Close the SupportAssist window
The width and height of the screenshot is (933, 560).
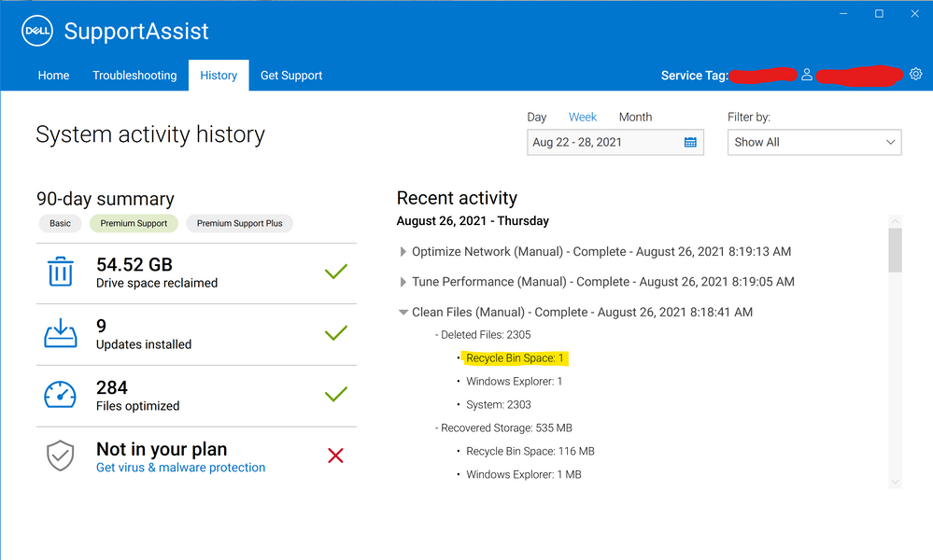(x=915, y=14)
